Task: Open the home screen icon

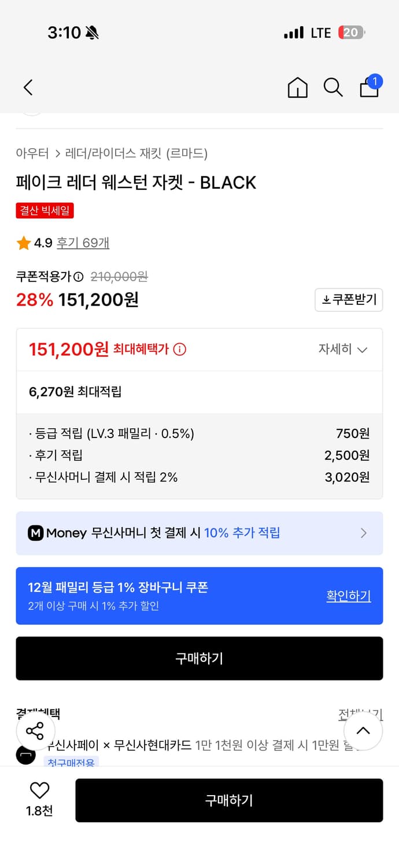Action: [x=297, y=87]
